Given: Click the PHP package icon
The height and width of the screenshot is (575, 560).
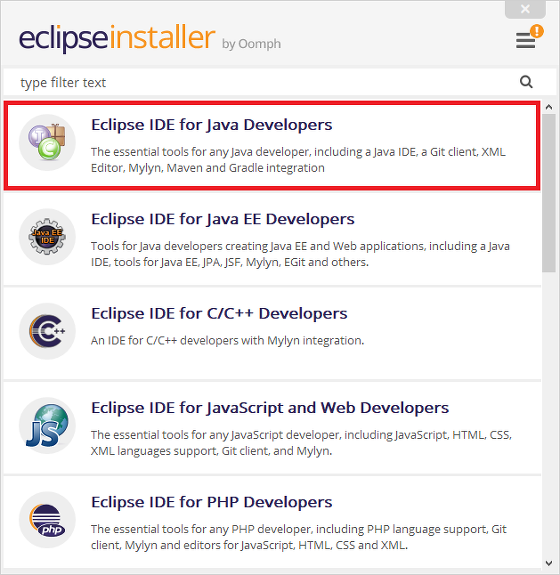Looking at the screenshot, I should click(x=47, y=520).
